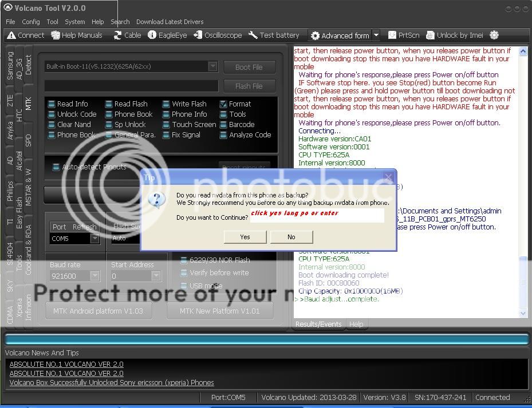Launch the Oscilloscope tool
Screen dimensions: 532x408
198,35
